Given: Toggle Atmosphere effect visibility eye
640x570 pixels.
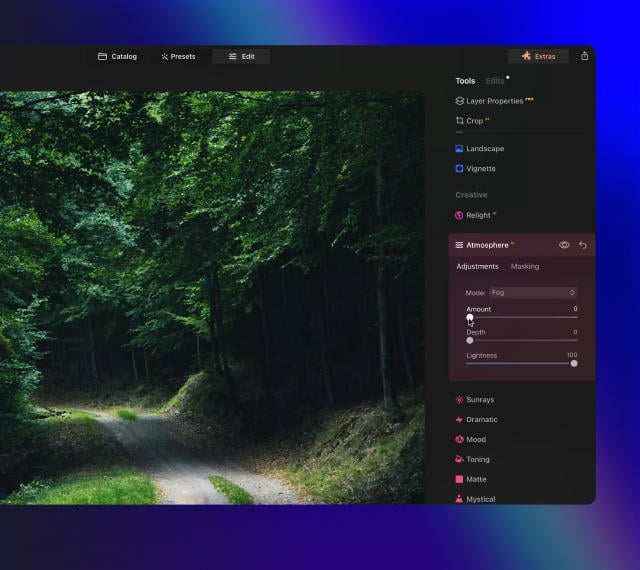Looking at the screenshot, I should (x=564, y=245).
